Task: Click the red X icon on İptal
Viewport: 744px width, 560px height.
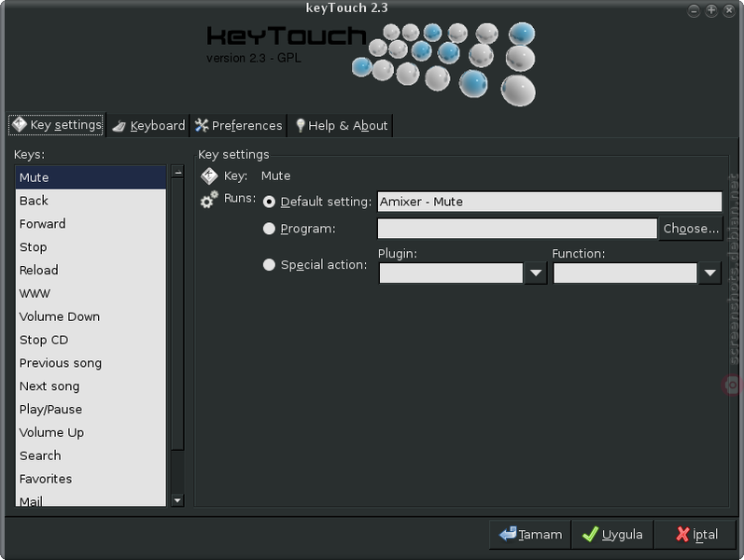Action: (x=682, y=535)
